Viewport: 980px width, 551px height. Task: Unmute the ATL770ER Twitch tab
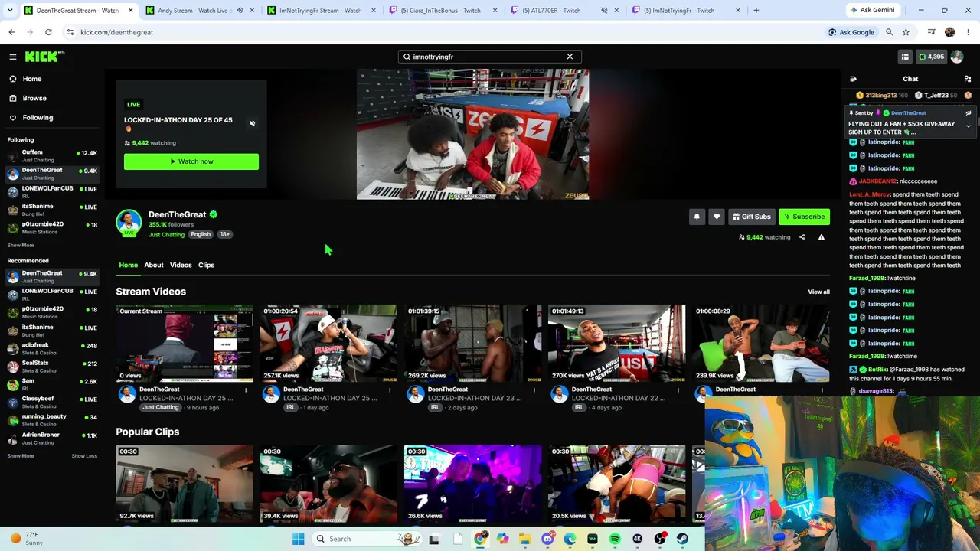point(604,11)
